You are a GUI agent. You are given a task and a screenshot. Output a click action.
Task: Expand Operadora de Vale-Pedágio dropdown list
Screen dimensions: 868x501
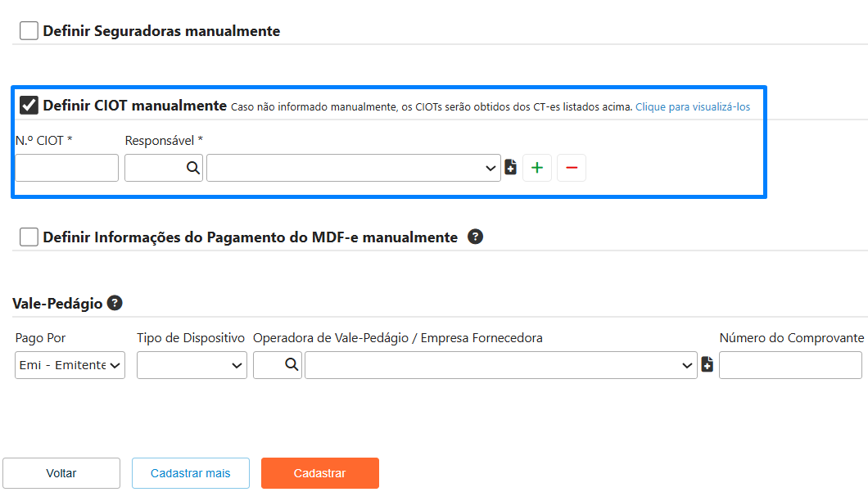[x=500, y=365]
